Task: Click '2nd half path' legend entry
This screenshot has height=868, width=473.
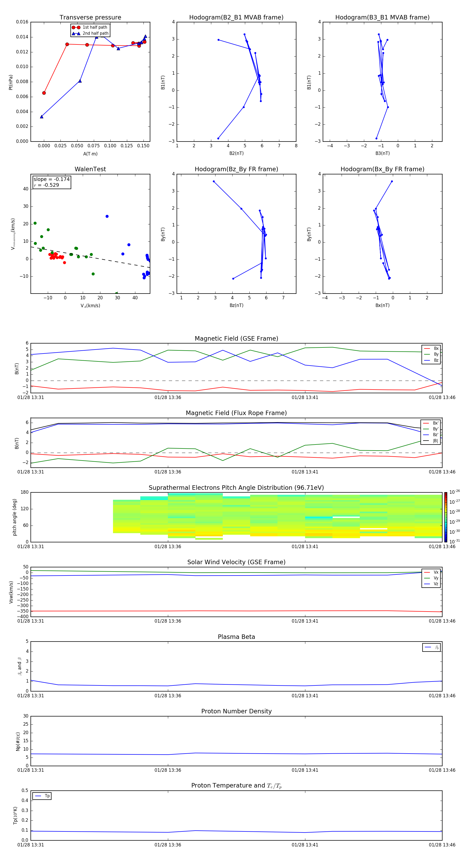Action: pyautogui.click(x=90, y=33)
